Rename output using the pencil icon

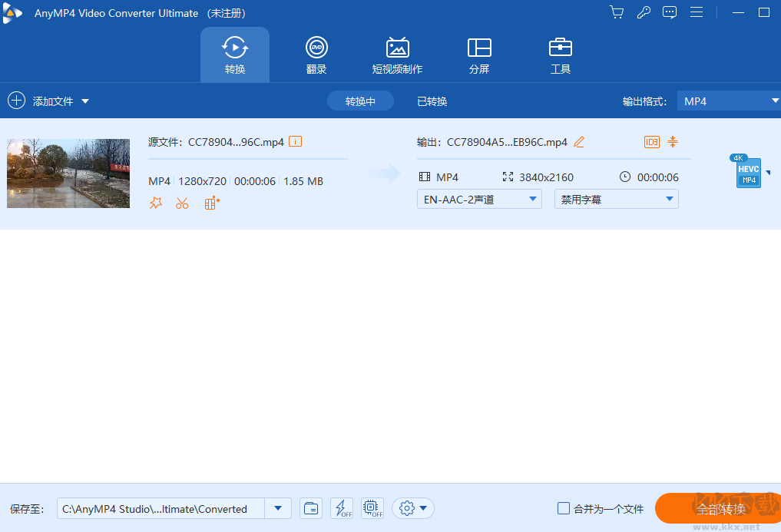point(579,141)
